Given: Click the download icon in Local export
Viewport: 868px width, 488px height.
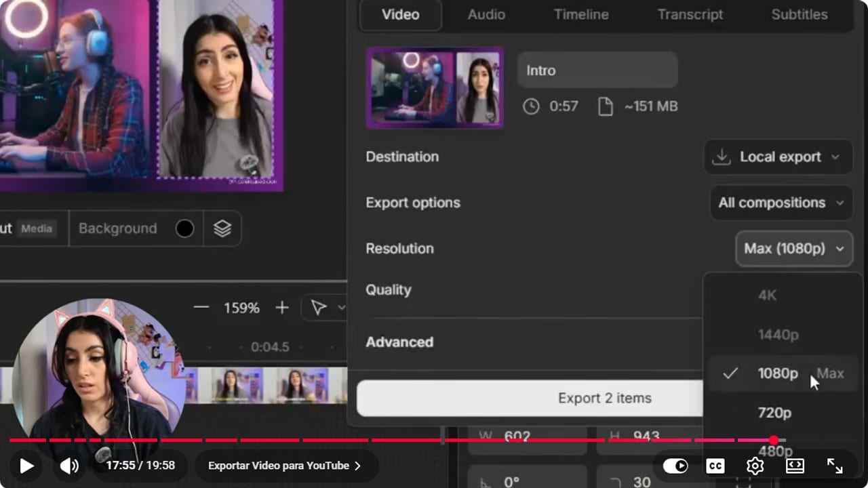Looking at the screenshot, I should coord(722,157).
